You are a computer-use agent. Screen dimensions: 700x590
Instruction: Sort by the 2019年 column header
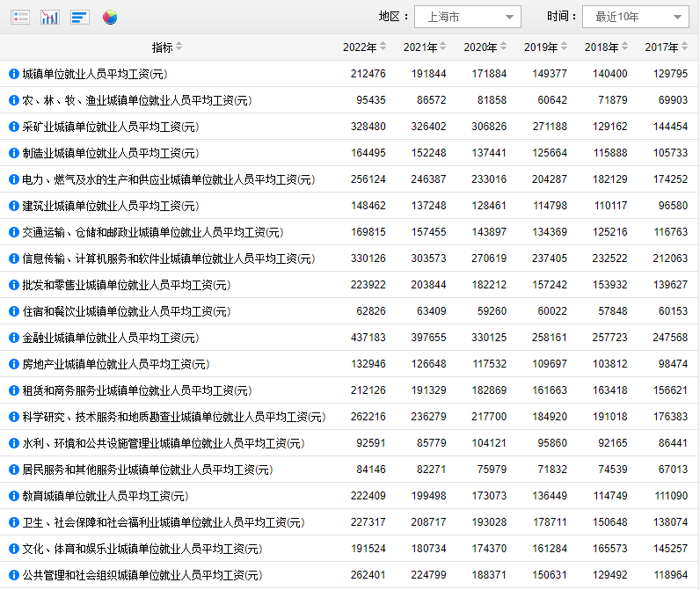546,47
